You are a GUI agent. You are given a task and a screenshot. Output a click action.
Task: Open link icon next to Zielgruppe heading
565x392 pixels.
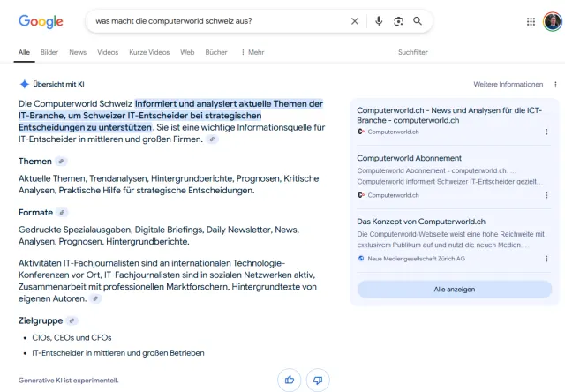pyautogui.click(x=72, y=320)
